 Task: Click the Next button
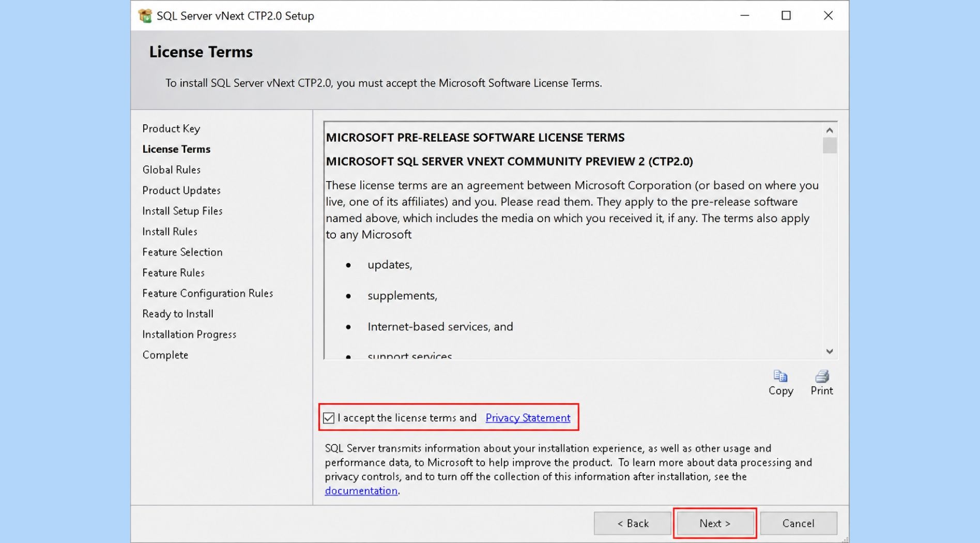(x=715, y=523)
